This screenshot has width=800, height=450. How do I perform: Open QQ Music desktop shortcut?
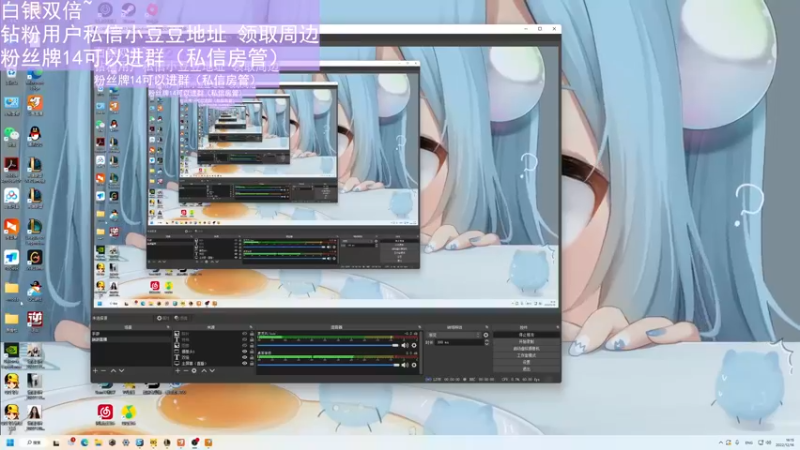pyautogui.click(x=129, y=414)
